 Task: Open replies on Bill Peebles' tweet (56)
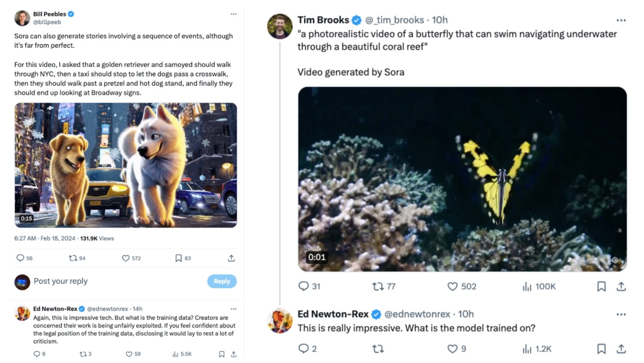pos(20,258)
